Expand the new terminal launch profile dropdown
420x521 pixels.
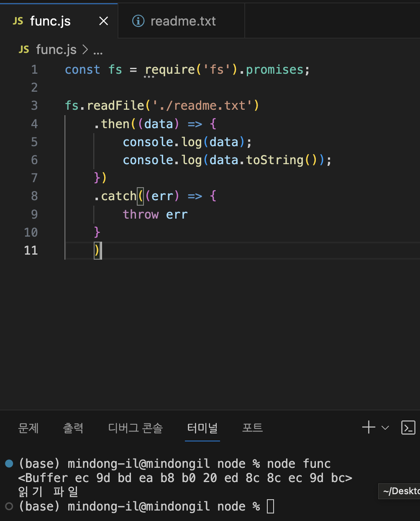coord(385,428)
